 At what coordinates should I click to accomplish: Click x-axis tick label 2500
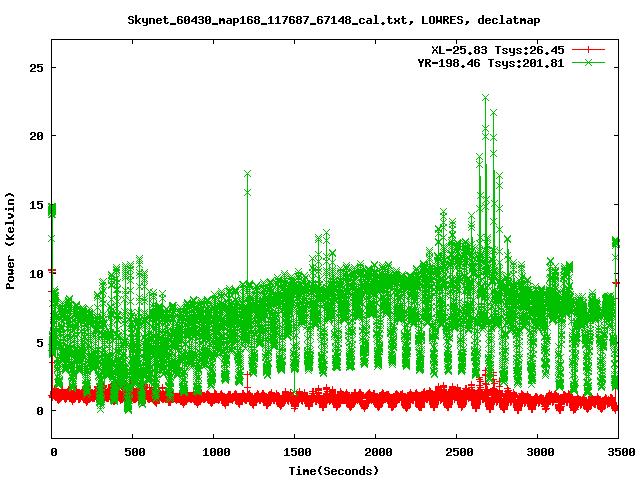click(459, 452)
